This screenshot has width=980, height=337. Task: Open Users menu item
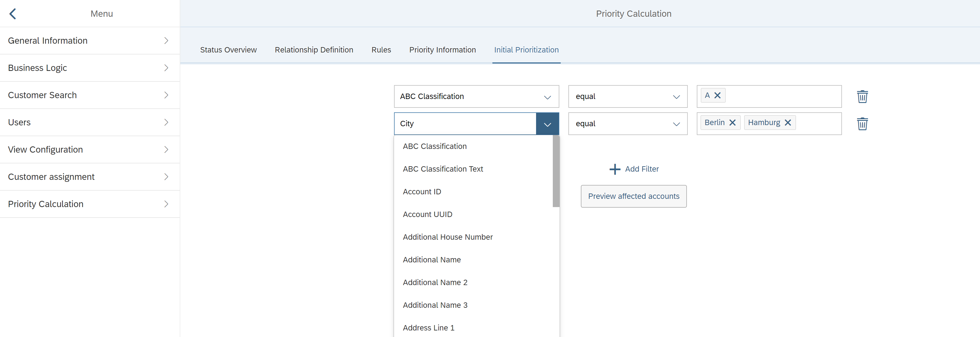[x=90, y=122]
